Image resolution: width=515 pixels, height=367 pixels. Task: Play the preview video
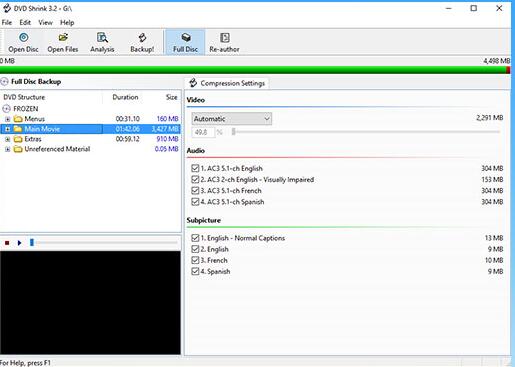point(19,243)
